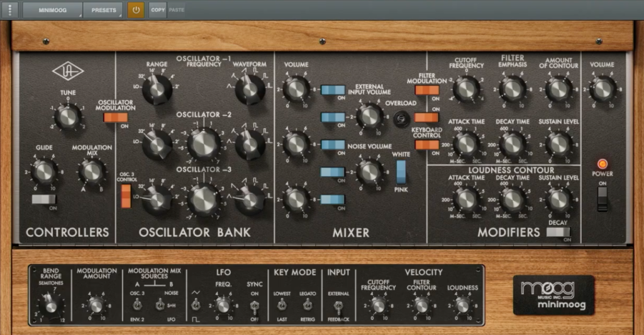The width and height of the screenshot is (644, 335).
Task: Toggle the Oscillator 2 mixer on switch
Action: [333, 145]
